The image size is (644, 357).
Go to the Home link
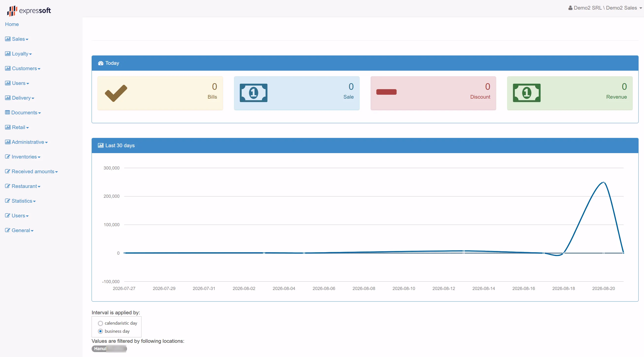pos(12,24)
